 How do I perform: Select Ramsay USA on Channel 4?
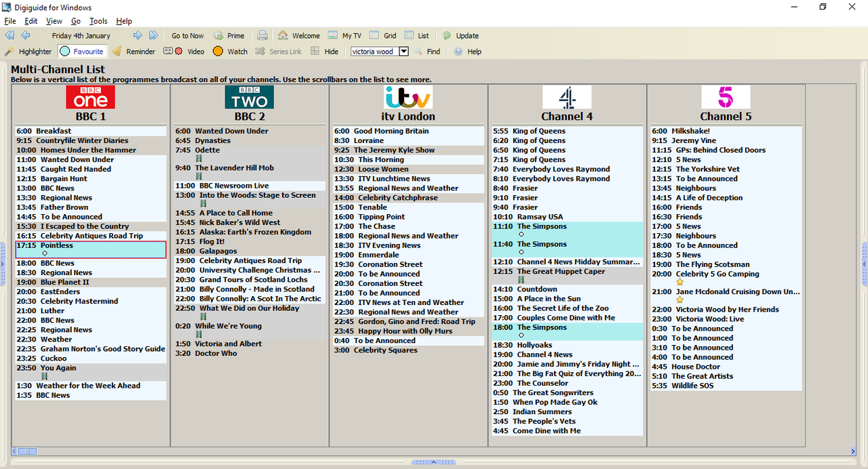(567, 216)
